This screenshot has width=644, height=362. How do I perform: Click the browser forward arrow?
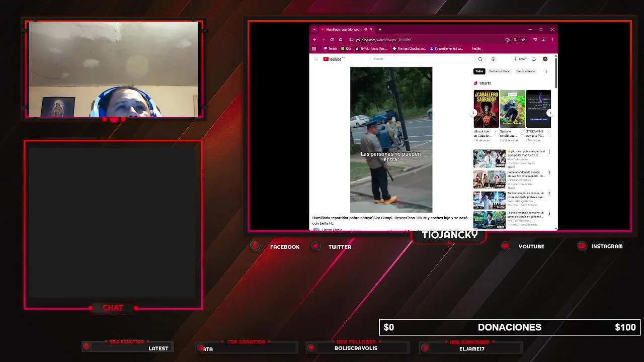323,40
